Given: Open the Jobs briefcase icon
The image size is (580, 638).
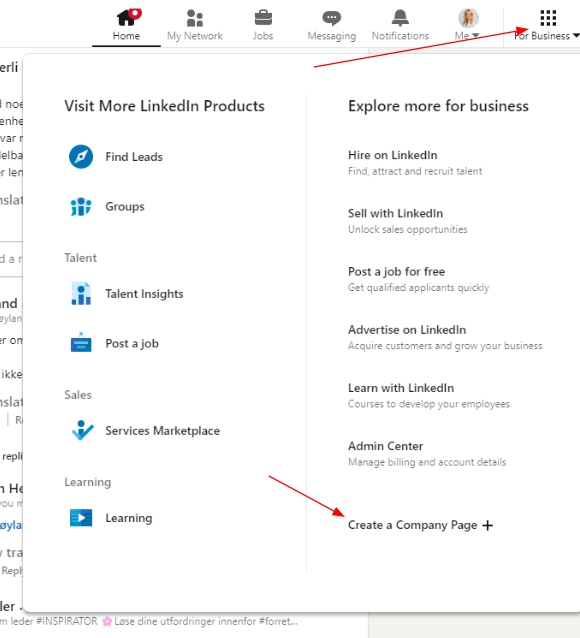Looking at the screenshot, I should pos(263,17).
